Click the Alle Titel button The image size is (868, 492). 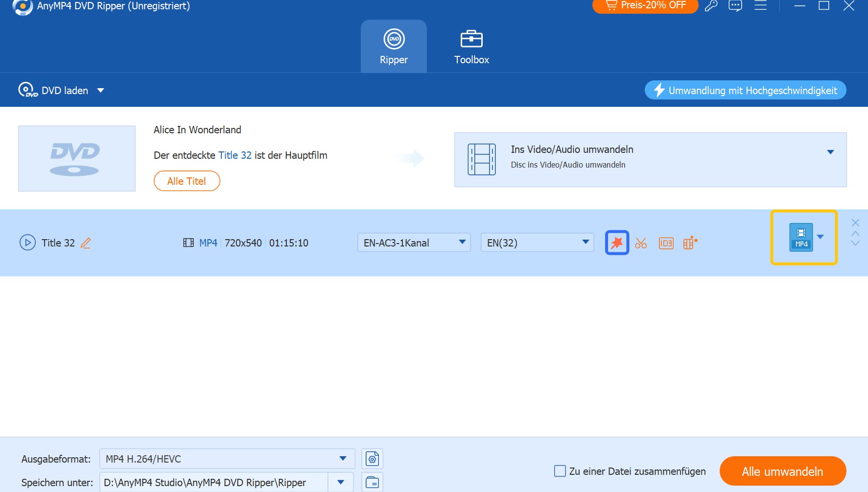click(187, 181)
